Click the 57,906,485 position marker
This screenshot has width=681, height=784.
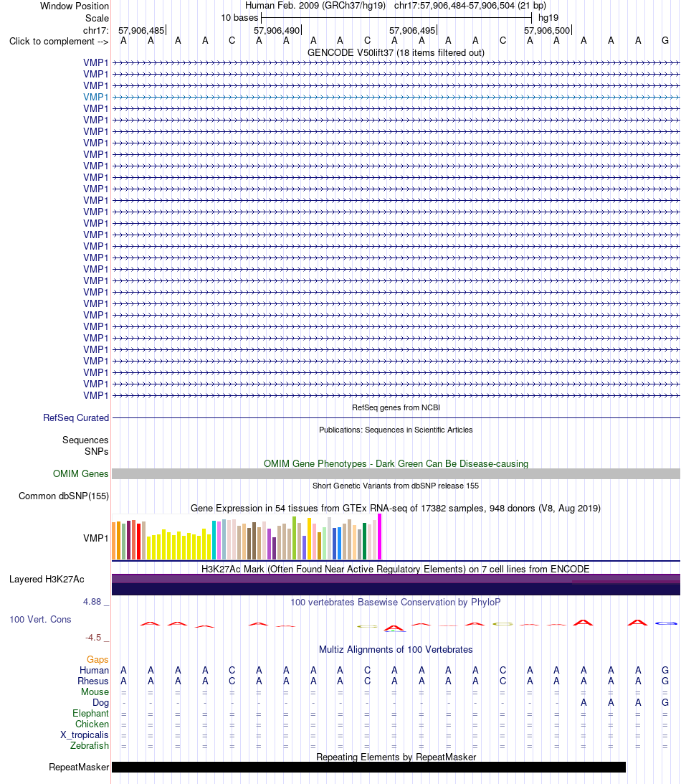coord(141,31)
